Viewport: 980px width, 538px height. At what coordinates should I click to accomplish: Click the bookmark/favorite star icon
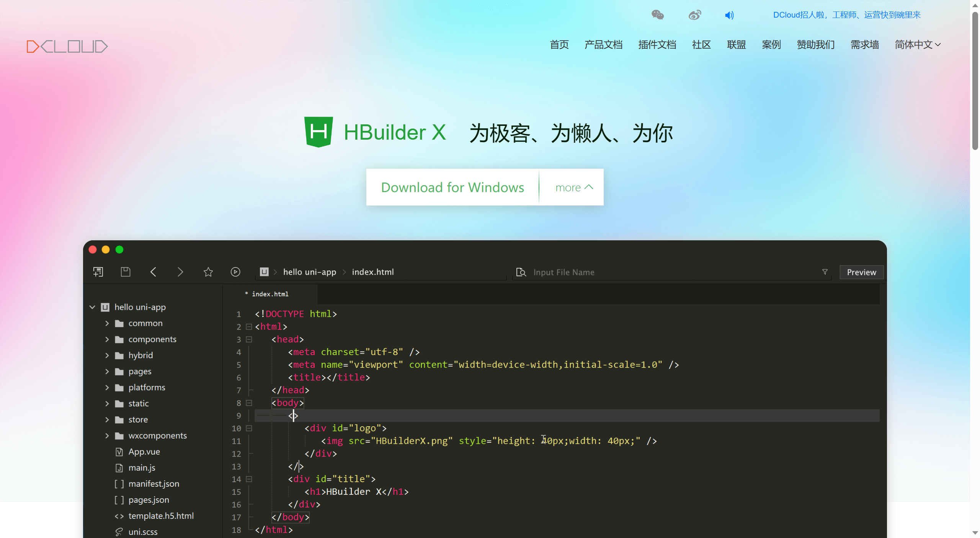coord(208,272)
